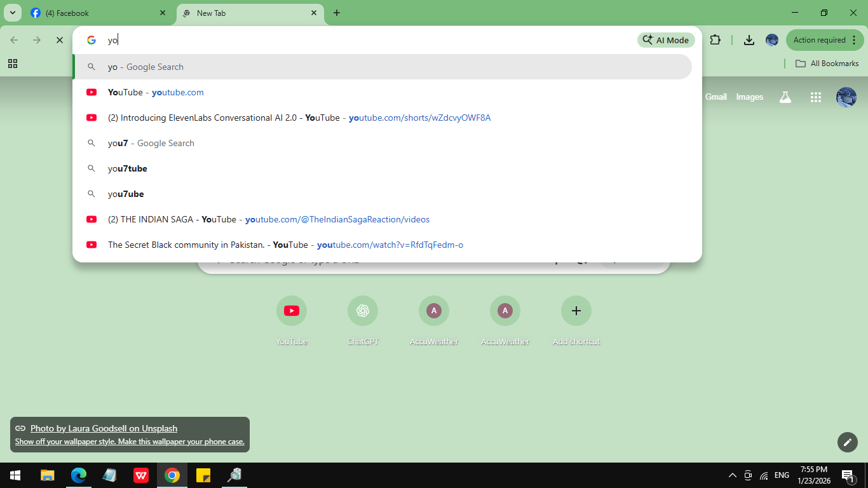Click the Customize Chrome pencil icon
This screenshot has height=488, width=868.
point(847,442)
